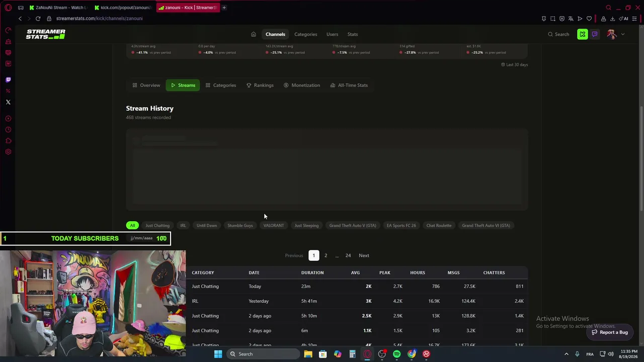Open Easy Setup sliders icon
Screen dimensions: 644x362
click(x=635, y=19)
